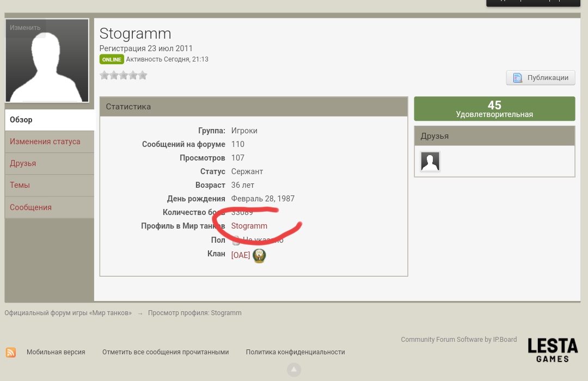Open the profile avatar picture
Image resolution: width=588 pixels, height=381 pixels.
pos(47,60)
